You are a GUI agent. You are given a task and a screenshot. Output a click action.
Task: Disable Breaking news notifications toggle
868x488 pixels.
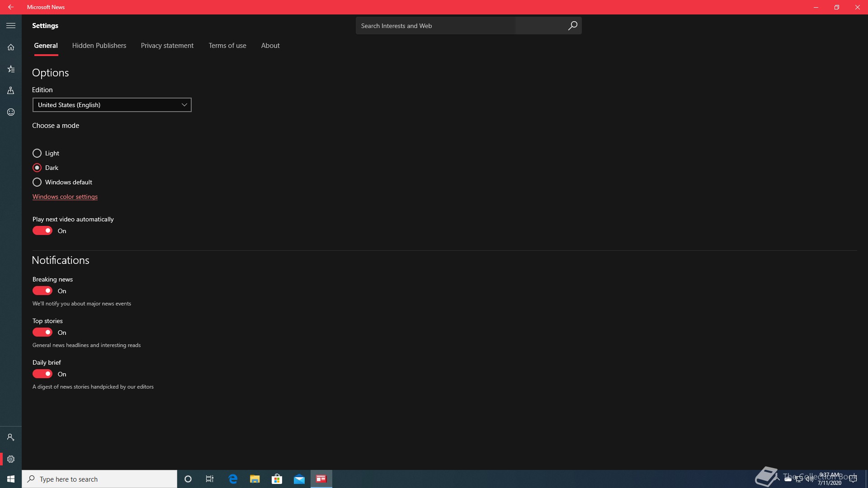click(42, 291)
